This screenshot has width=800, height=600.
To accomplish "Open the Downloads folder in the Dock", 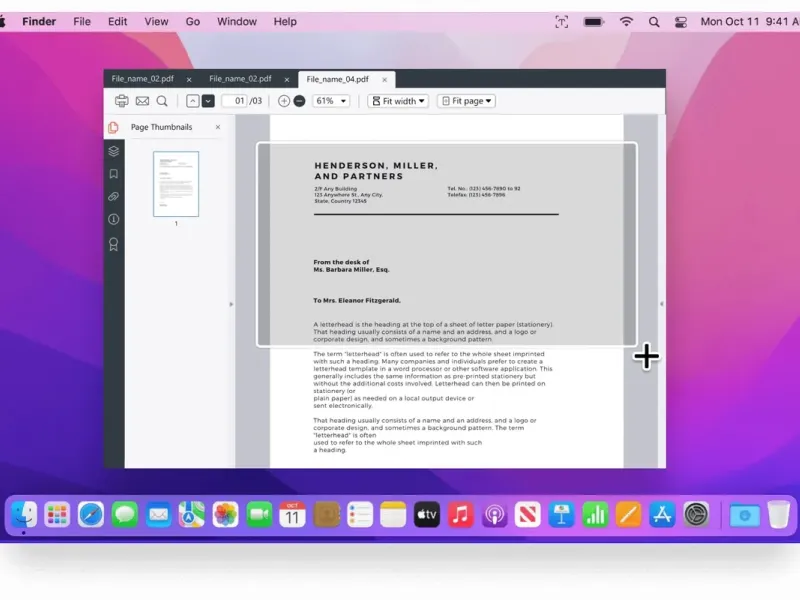I will tap(744, 515).
